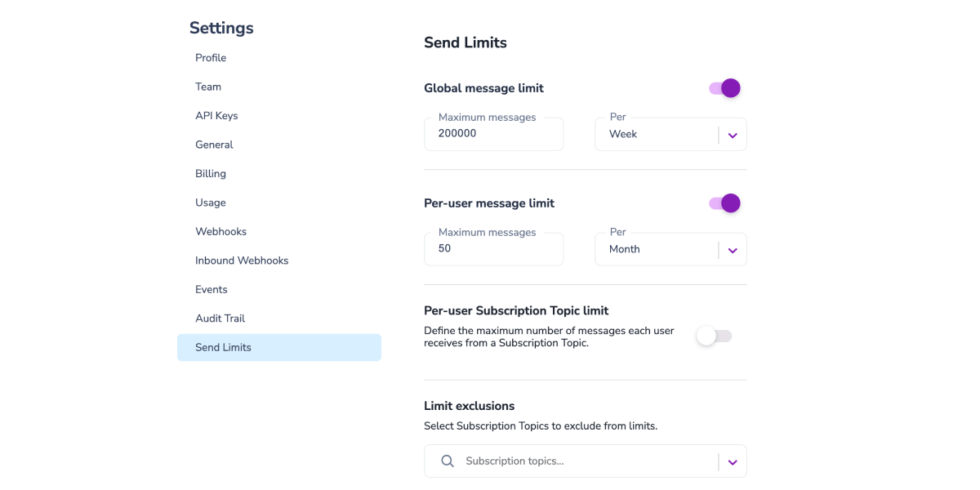The width and height of the screenshot is (980, 490).
Task: Open the Inbound Webhooks settings page
Action: click(x=242, y=260)
